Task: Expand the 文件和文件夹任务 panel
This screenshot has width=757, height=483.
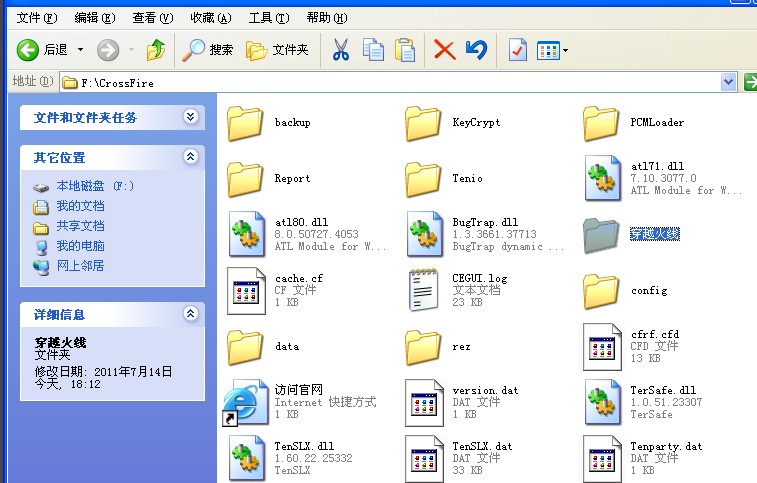Action: point(191,117)
